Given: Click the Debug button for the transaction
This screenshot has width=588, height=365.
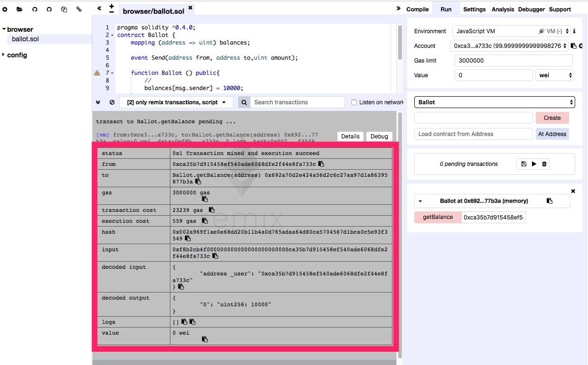Looking at the screenshot, I should [x=379, y=136].
